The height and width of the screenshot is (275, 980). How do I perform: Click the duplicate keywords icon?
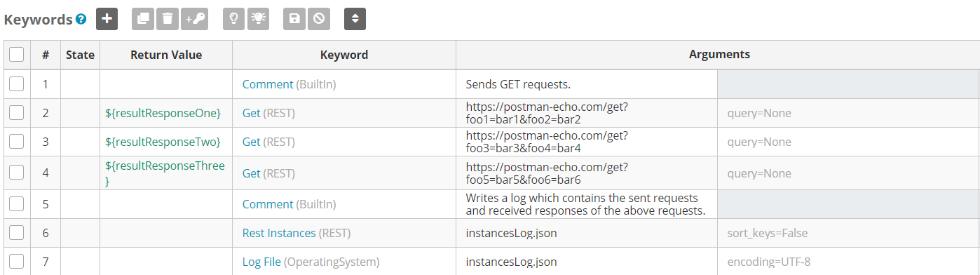click(144, 19)
